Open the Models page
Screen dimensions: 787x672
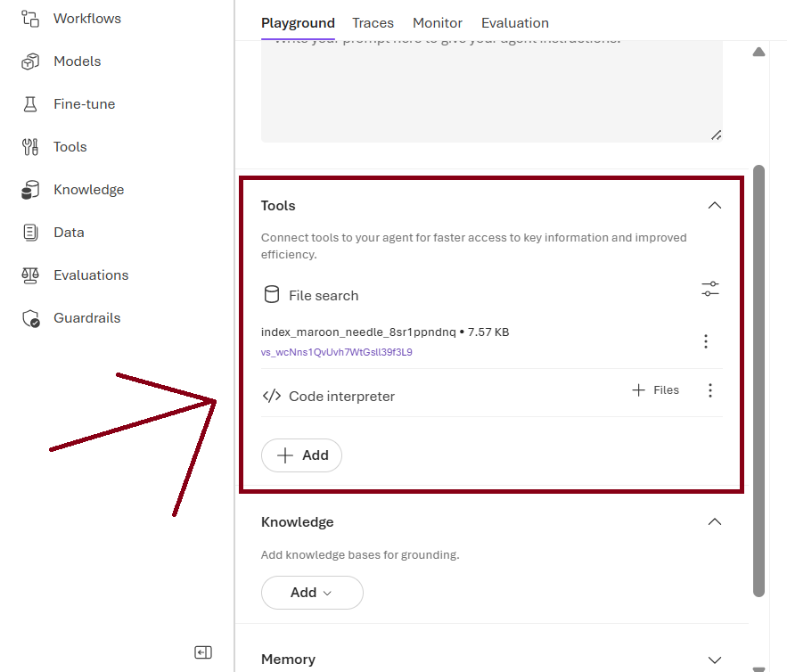pyautogui.click(x=78, y=61)
